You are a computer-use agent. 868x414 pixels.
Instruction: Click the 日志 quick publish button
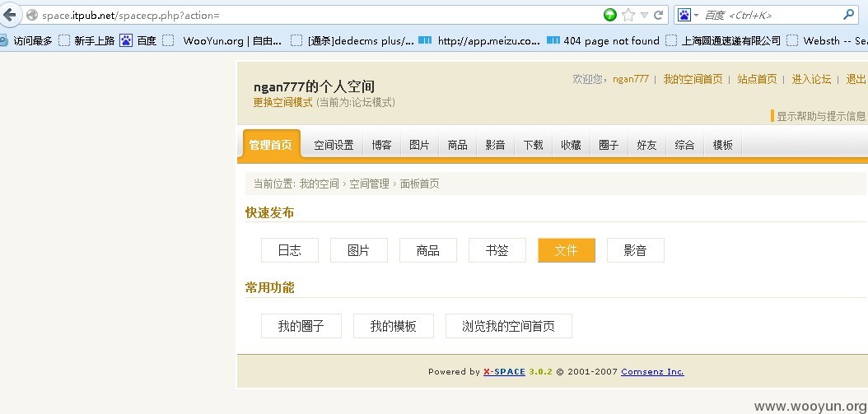click(290, 250)
